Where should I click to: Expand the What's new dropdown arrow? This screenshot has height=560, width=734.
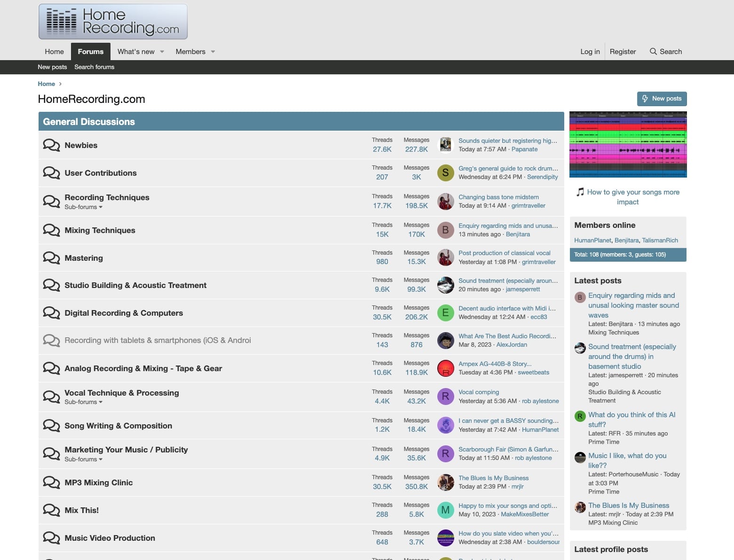pyautogui.click(x=162, y=52)
